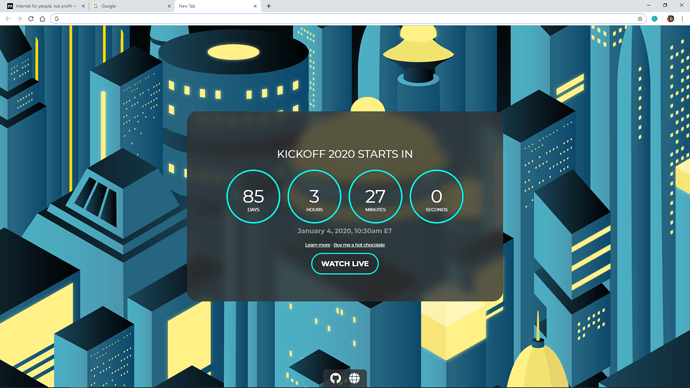The width and height of the screenshot is (690, 388).
Task: Close the Google tab
Action: coord(169,6)
